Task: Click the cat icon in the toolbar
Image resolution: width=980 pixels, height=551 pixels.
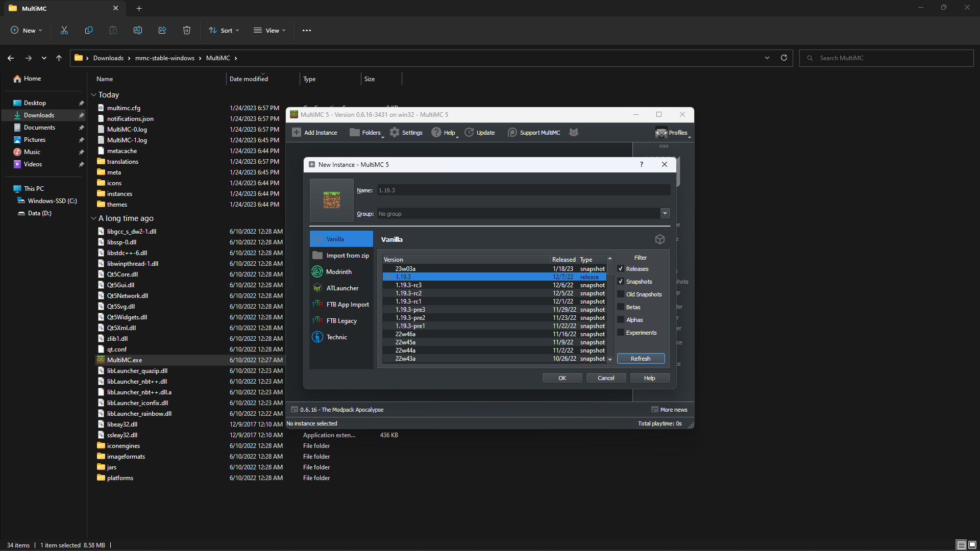Action: tap(574, 132)
